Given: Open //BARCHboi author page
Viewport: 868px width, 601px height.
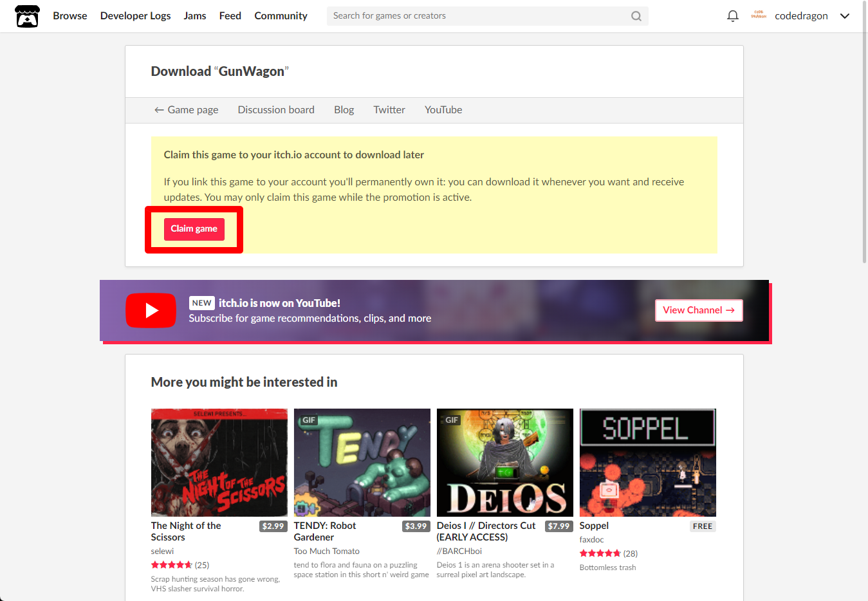Looking at the screenshot, I should coord(459,551).
